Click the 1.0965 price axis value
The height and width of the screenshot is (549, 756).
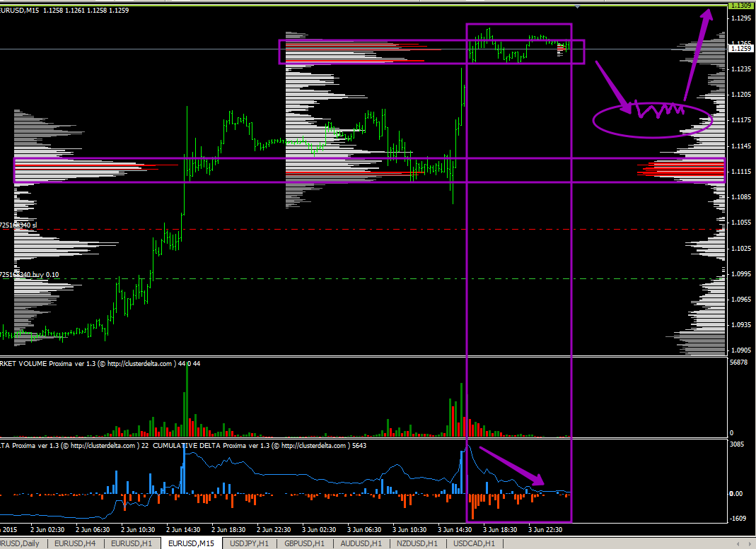click(741, 299)
